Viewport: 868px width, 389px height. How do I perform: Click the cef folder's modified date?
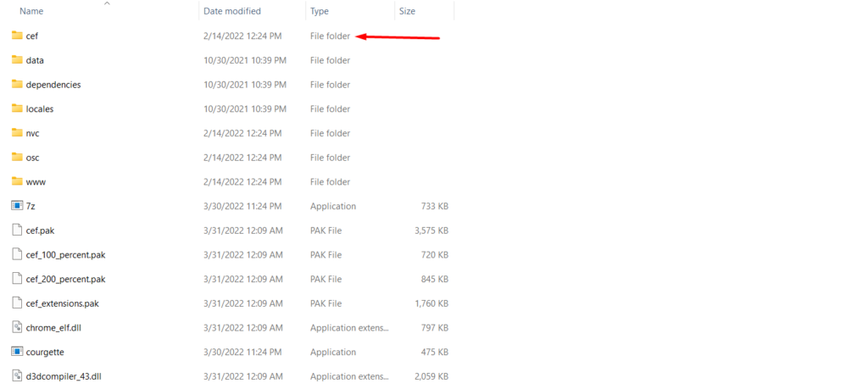pyautogui.click(x=242, y=36)
